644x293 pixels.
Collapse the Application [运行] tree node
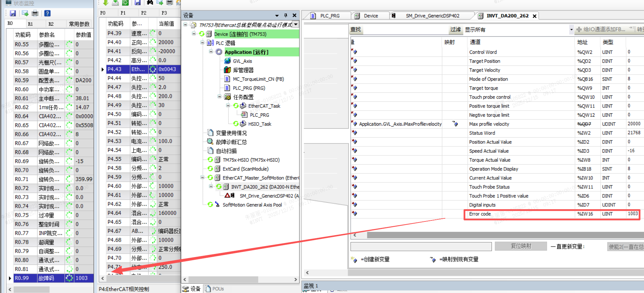click(211, 52)
